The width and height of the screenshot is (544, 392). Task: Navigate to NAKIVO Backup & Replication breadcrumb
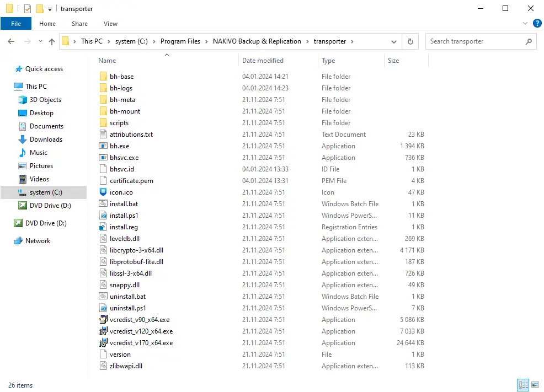coord(257,41)
